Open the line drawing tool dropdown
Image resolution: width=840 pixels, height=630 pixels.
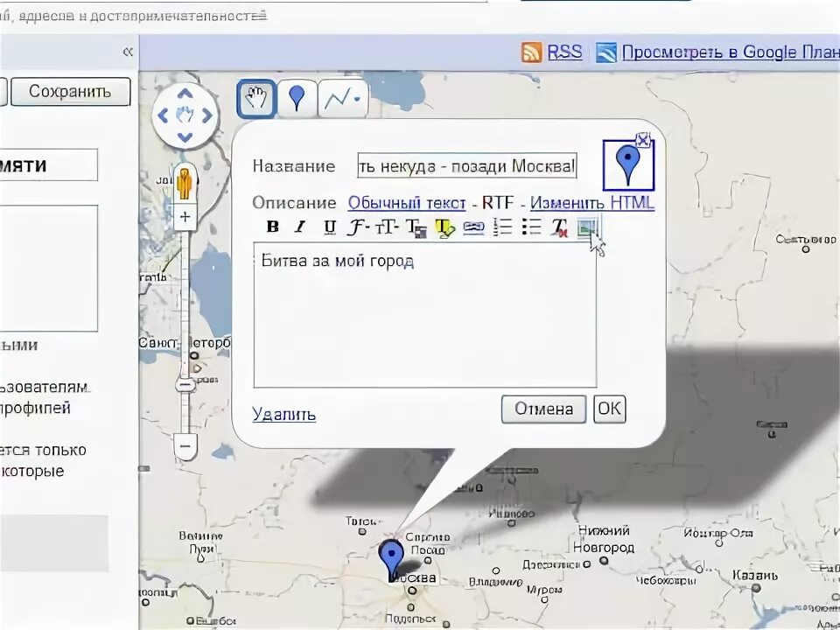[343, 99]
